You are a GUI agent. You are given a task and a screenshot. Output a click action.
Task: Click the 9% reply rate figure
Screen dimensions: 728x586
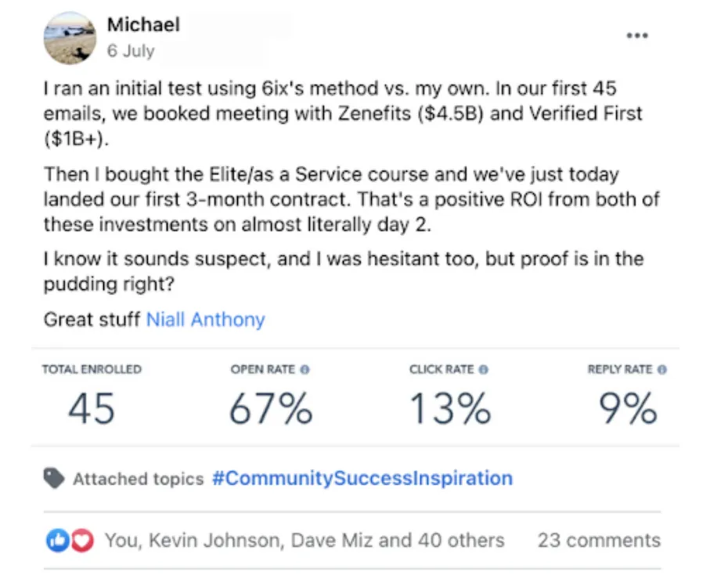(628, 408)
